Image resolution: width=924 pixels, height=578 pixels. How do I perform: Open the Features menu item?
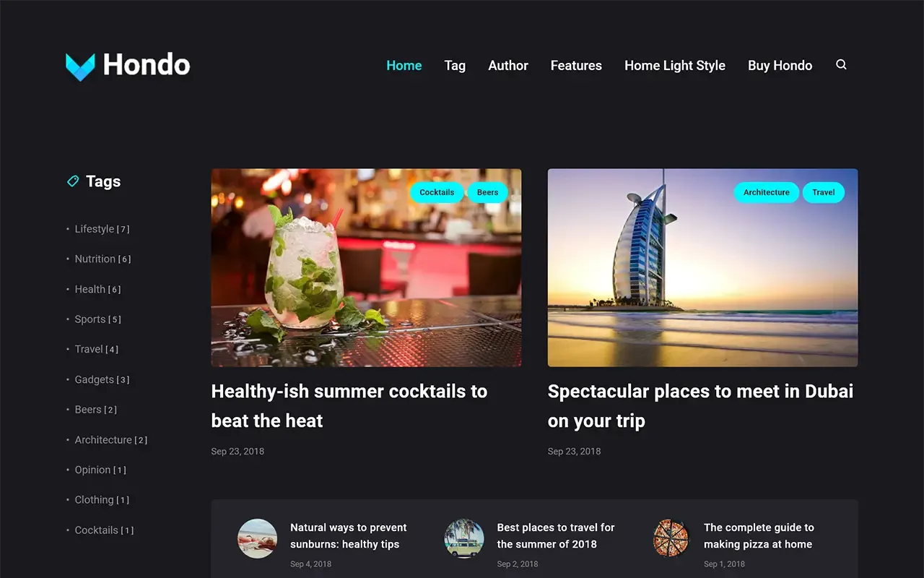point(576,65)
